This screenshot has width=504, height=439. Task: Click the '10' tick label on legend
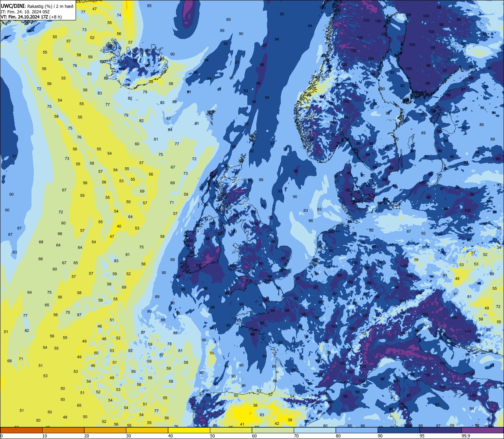pyautogui.click(x=44, y=436)
